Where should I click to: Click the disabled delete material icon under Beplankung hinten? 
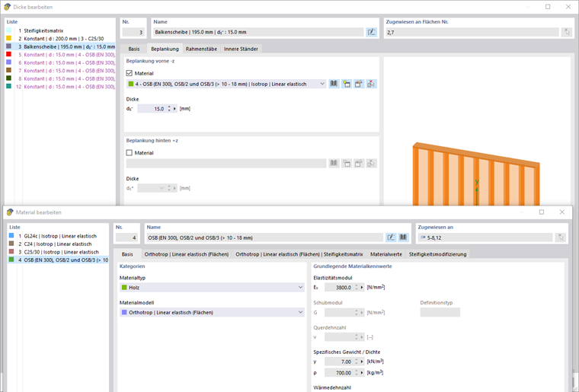(x=371, y=163)
